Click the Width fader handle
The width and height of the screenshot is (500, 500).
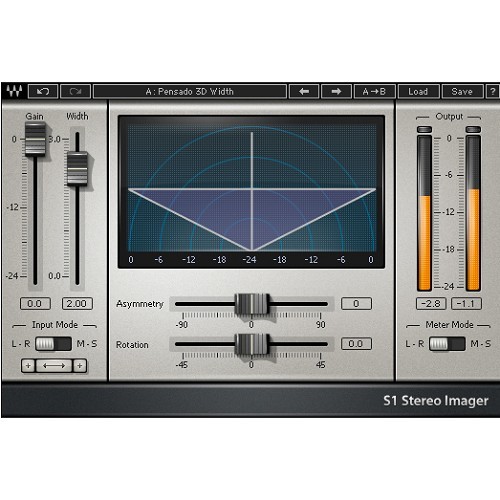click(x=77, y=169)
